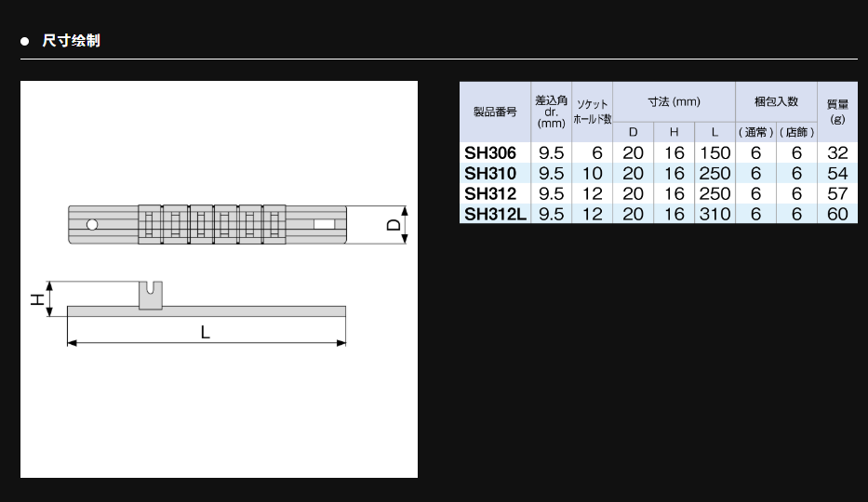868x502 pixels.
Task: Click the side-view socket holder drawing
Action: [x=207, y=304]
